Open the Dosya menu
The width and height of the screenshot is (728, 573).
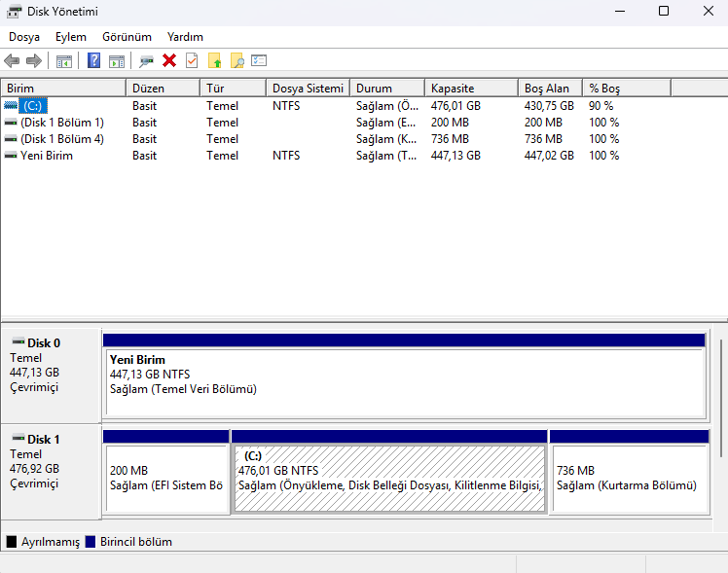click(x=24, y=37)
